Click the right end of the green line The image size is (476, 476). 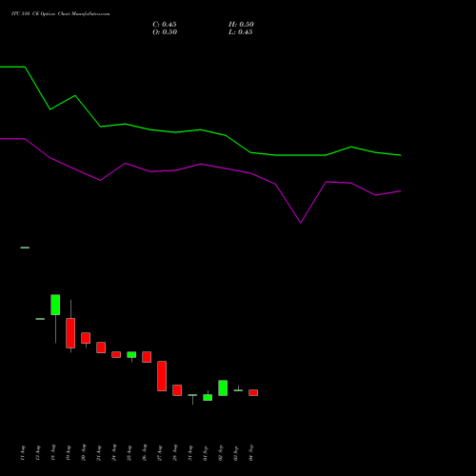coord(401,155)
